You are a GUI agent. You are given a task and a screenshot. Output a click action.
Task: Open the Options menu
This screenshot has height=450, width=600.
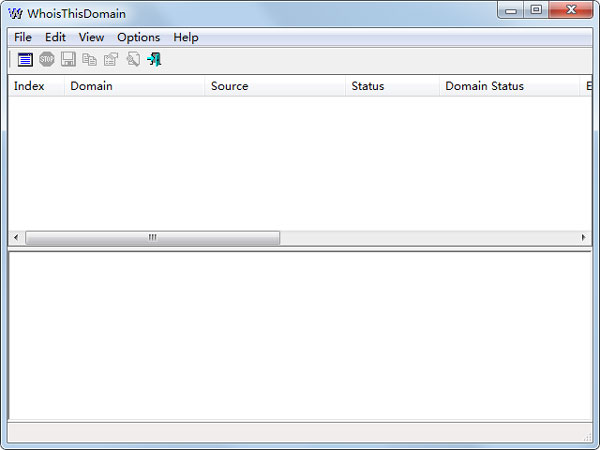coord(139,38)
